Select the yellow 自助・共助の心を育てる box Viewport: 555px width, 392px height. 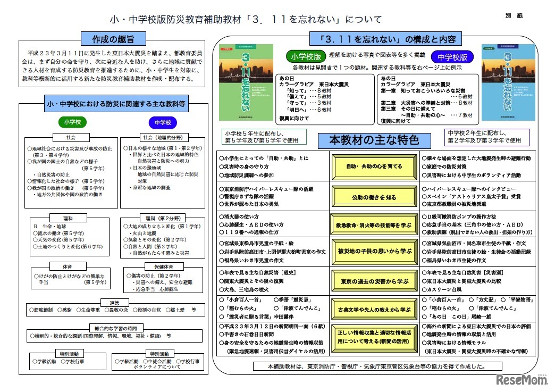[x=374, y=166]
